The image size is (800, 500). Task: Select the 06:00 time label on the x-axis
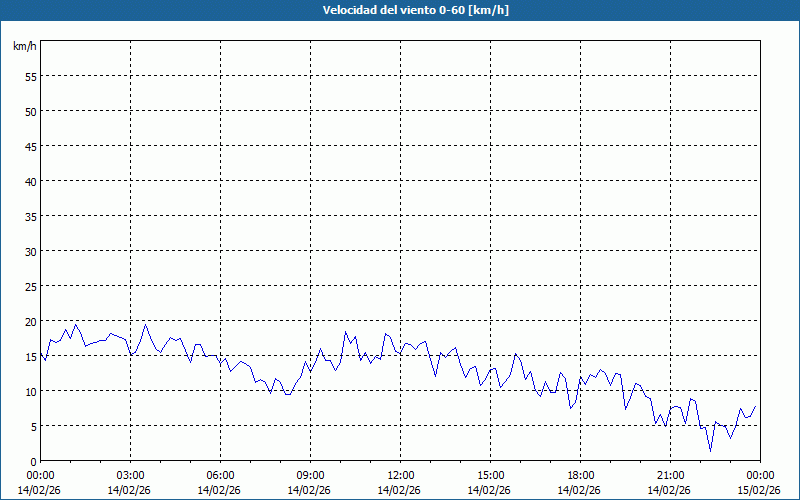click(220, 475)
